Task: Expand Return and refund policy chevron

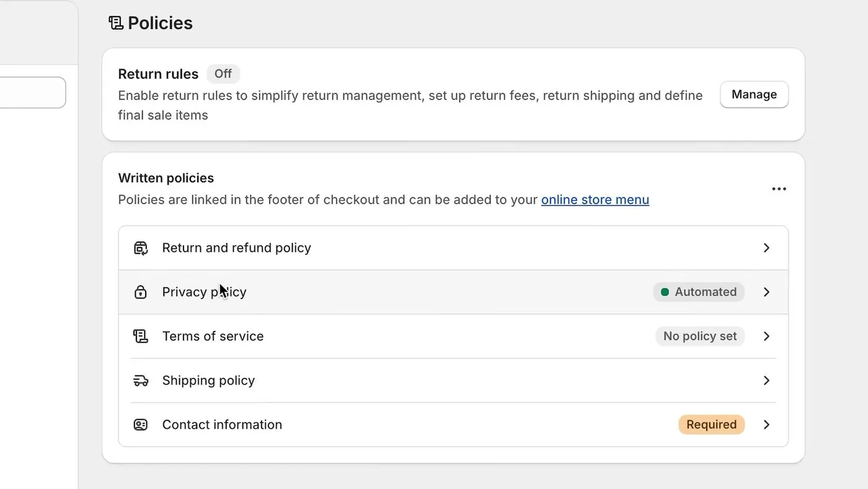Action: (766, 248)
